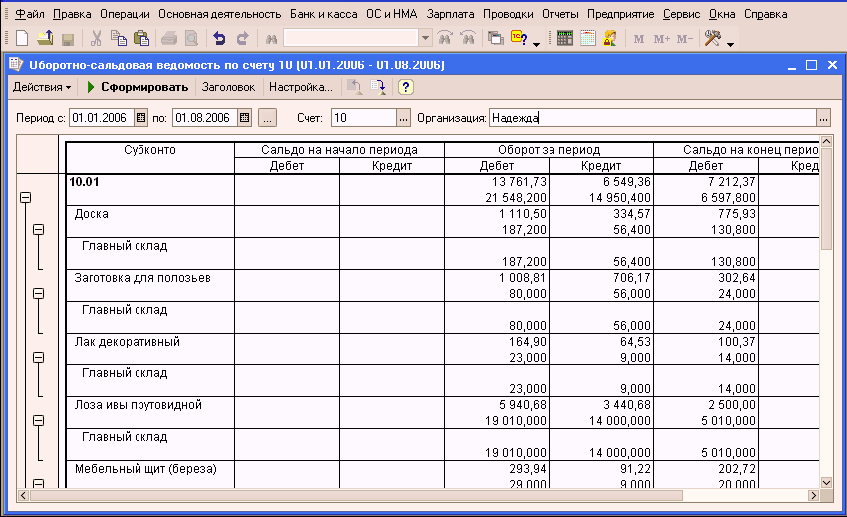
Task: Open the start date calendar picker
Action: pyautogui.click(x=141, y=118)
